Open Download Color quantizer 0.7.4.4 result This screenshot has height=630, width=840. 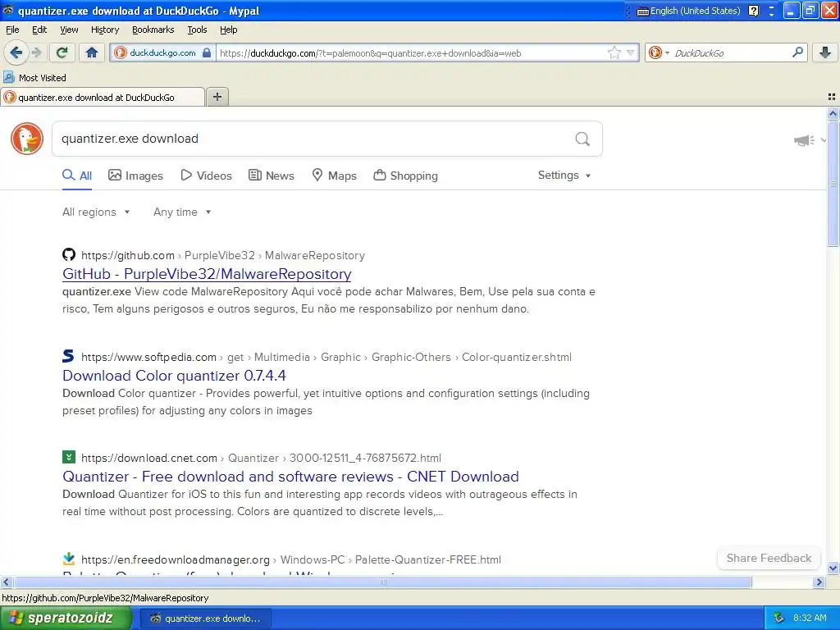174,376
